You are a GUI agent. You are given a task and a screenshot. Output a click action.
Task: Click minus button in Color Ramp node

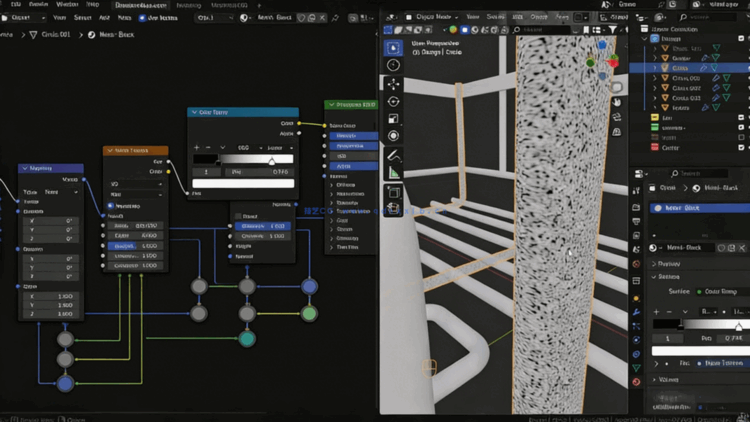click(208, 148)
